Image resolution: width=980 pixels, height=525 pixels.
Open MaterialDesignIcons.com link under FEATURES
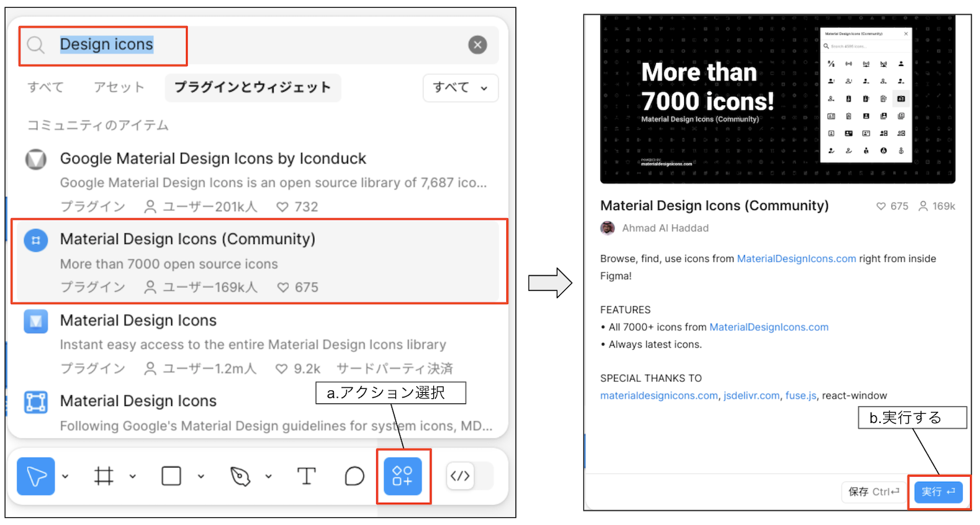pos(769,327)
